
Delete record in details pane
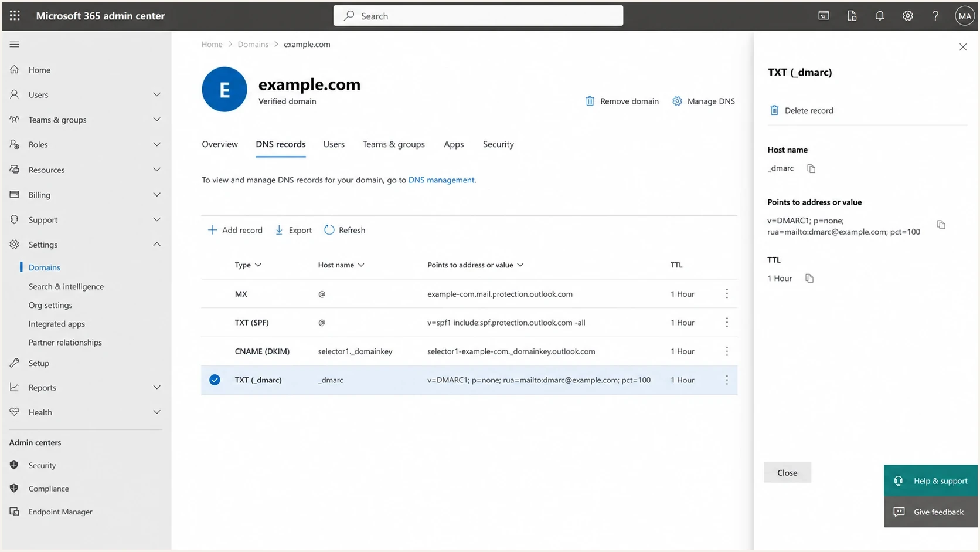[801, 110]
